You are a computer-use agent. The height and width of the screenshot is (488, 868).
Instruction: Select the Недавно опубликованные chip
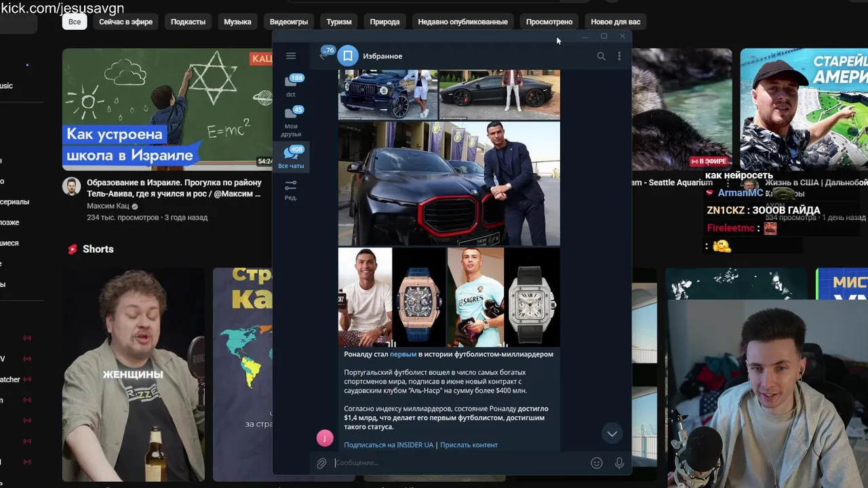pos(462,22)
